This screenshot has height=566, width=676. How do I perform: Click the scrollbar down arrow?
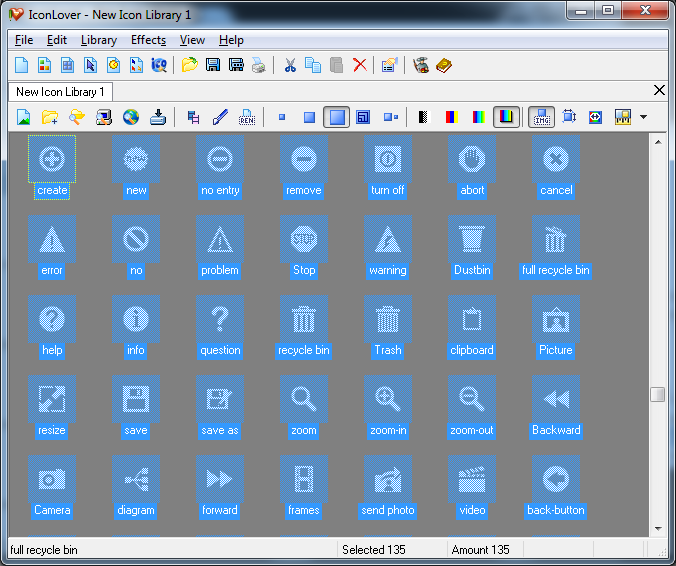pyautogui.click(x=658, y=528)
